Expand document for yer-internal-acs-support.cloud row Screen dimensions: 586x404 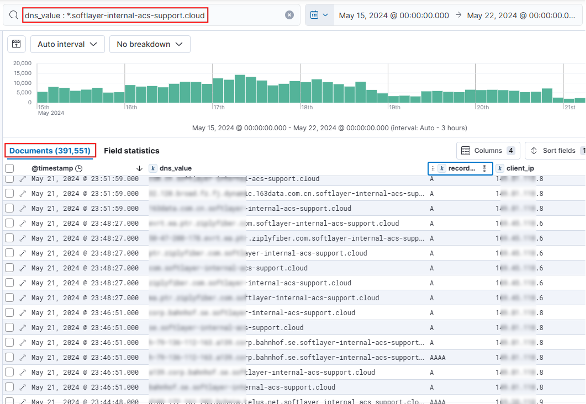(23, 253)
